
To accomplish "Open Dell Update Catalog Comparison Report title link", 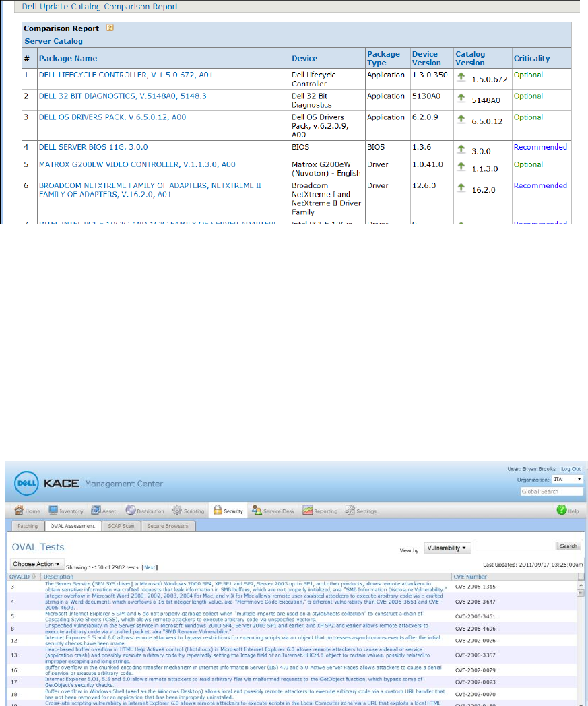I will [x=100, y=7].
